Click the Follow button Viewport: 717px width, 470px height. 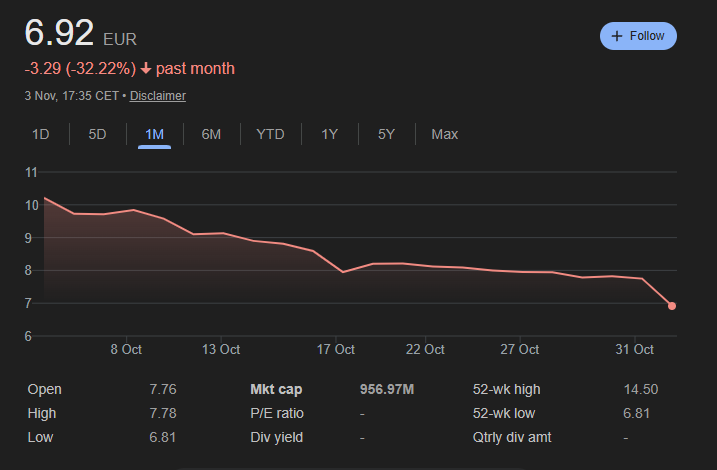(x=638, y=35)
